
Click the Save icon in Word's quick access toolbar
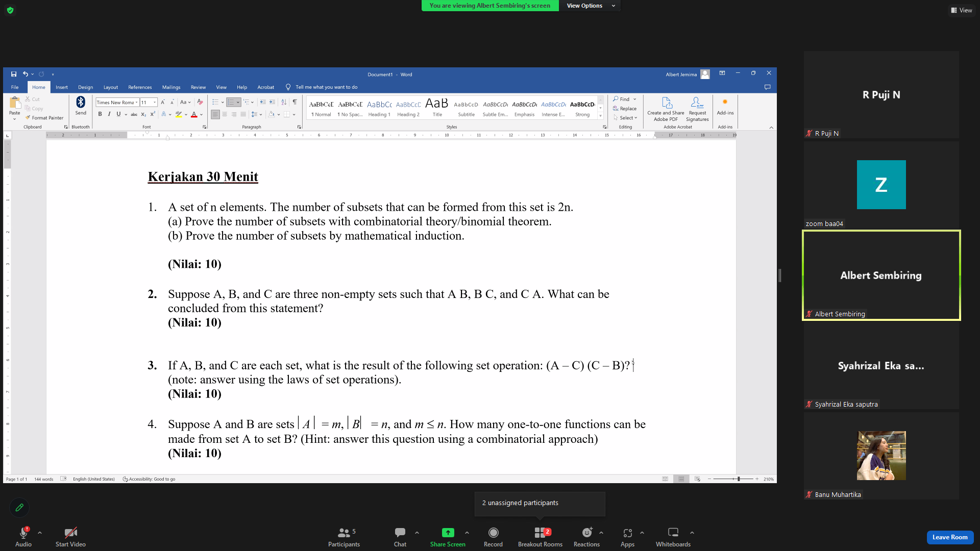tap(14, 74)
